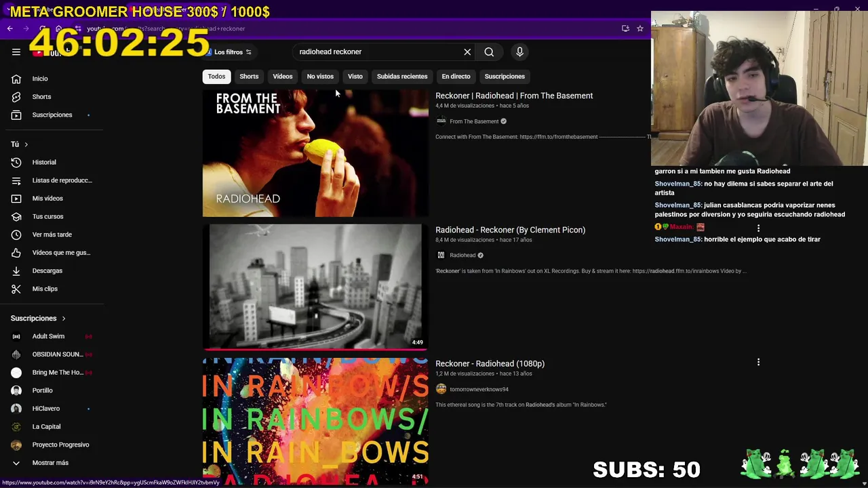Viewport: 868px width, 488px height.
Task: Open title Reckoner - Radiohead (1080p)
Action: point(490,364)
